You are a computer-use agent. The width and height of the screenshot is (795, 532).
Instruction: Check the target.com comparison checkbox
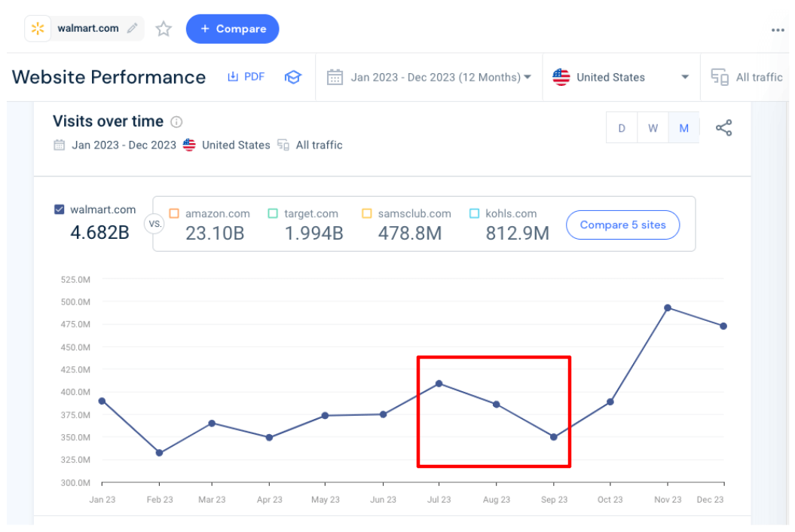tap(273, 213)
